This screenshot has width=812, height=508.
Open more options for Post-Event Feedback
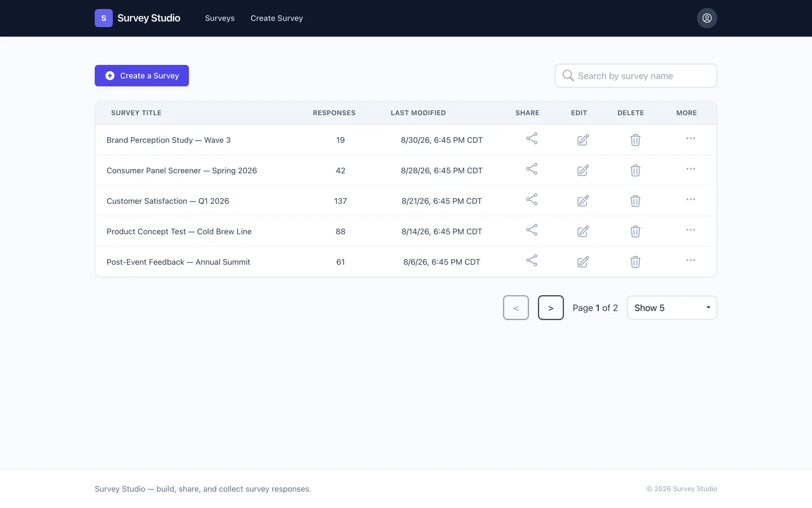click(x=691, y=260)
